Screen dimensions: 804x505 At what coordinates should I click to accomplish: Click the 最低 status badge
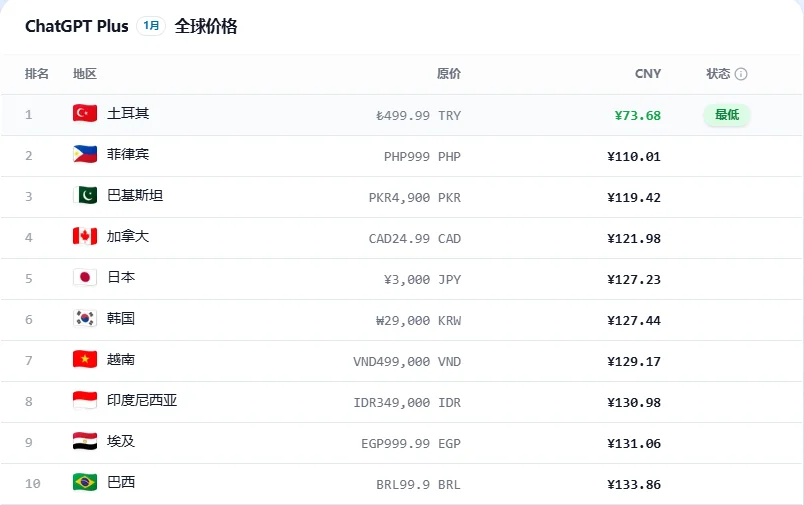[727, 115]
